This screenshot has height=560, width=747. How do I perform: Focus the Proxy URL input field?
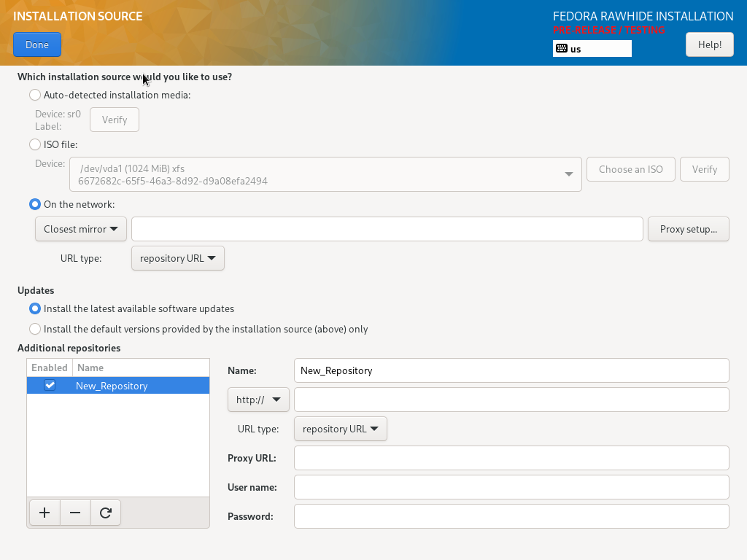point(511,458)
